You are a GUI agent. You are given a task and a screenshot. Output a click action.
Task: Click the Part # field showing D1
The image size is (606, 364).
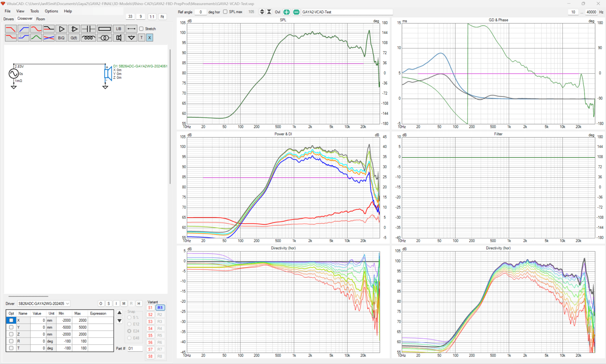tap(135, 348)
